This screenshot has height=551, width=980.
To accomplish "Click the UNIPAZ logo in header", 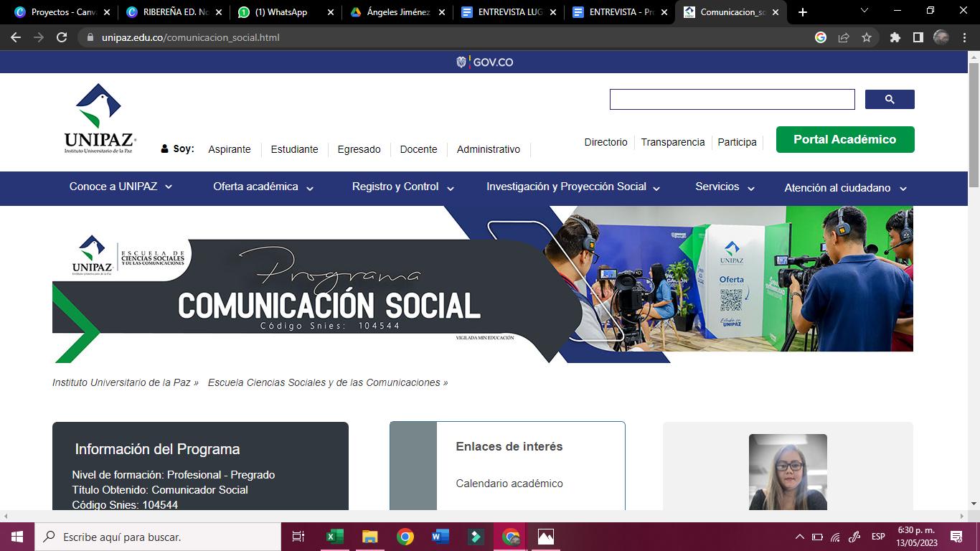I will click(x=100, y=118).
